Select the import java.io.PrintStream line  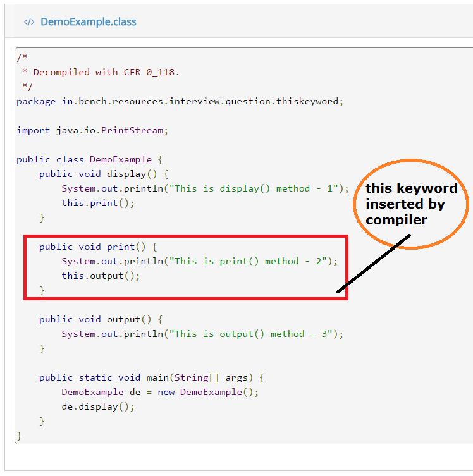[92, 130]
